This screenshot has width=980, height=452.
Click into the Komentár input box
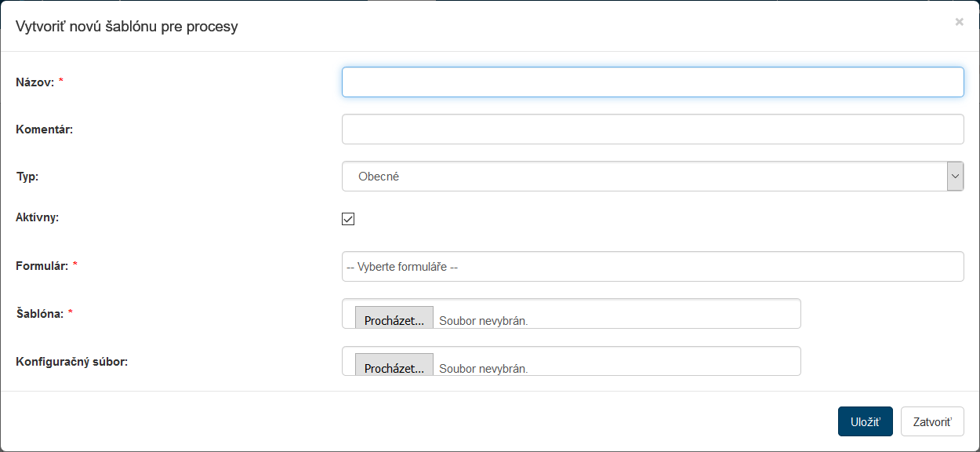coord(652,129)
